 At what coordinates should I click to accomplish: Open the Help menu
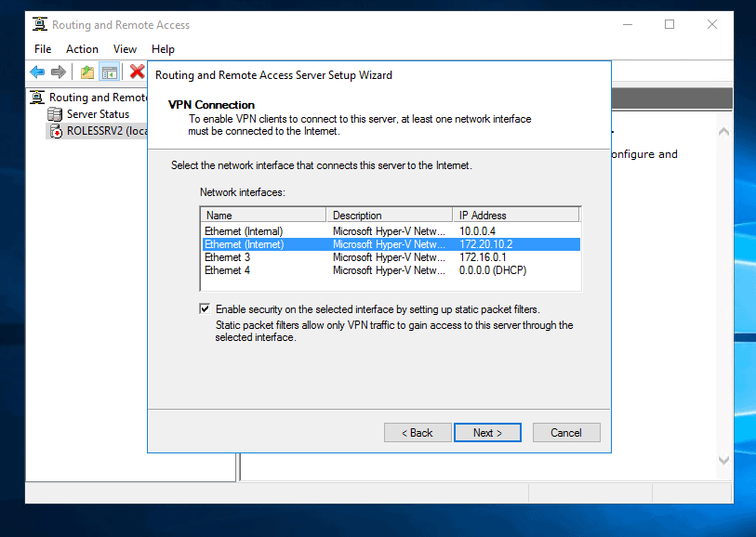coord(163,49)
